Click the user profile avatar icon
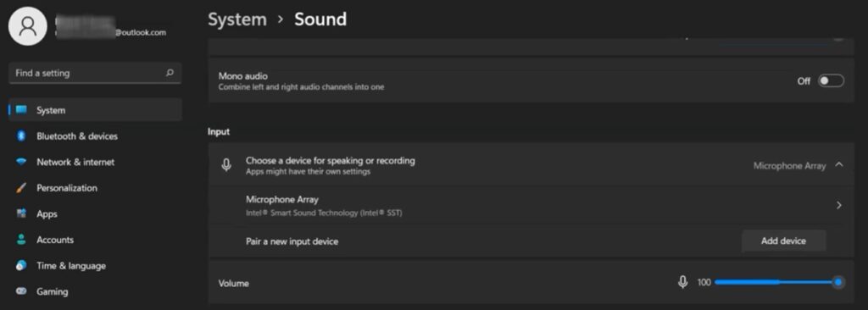 tap(28, 26)
